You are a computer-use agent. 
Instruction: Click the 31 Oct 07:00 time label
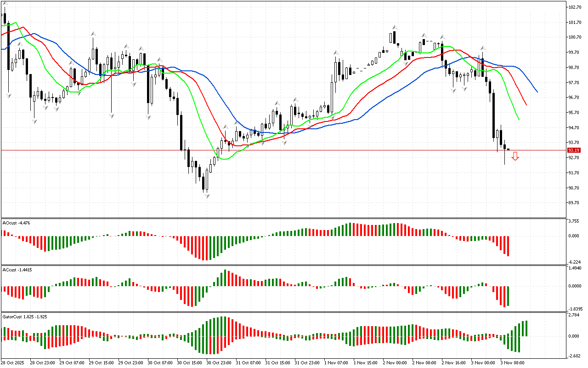(x=248, y=362)
